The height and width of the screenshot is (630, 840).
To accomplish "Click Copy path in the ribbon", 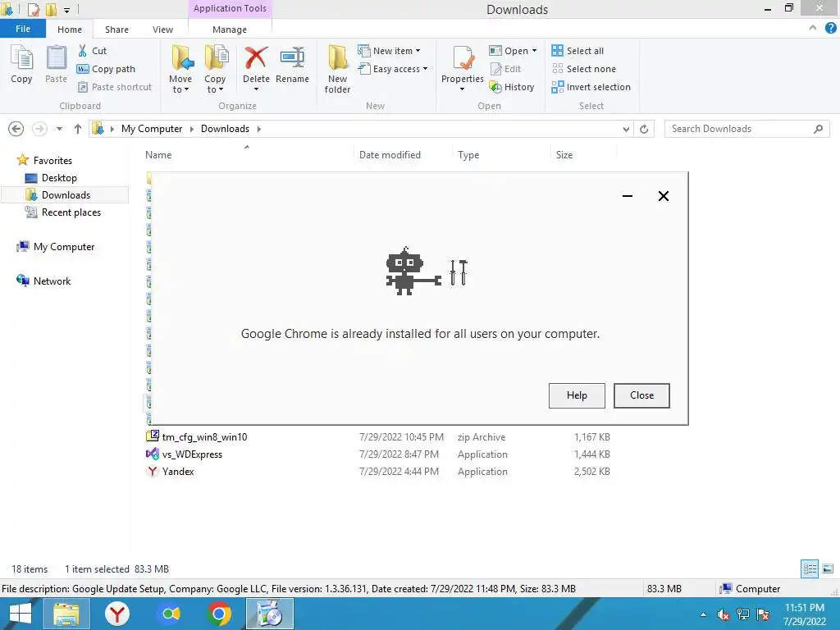I will [x=106, y=69].
